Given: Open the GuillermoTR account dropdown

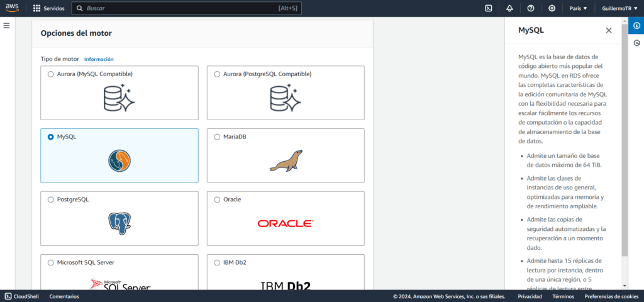Looking at the screenshot, I should point(619,8).
